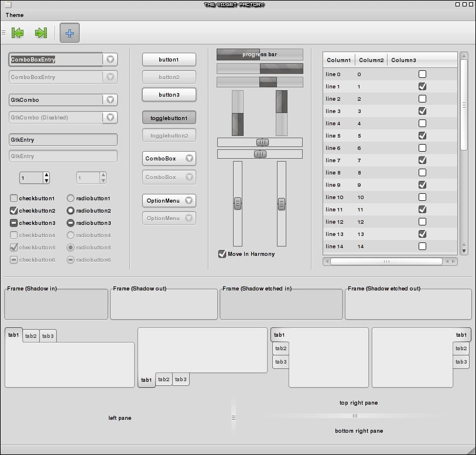Switch to tab2 in top-tabbed notebook
476x455 pixels.
pyautogui.click(x=31, y=336)
